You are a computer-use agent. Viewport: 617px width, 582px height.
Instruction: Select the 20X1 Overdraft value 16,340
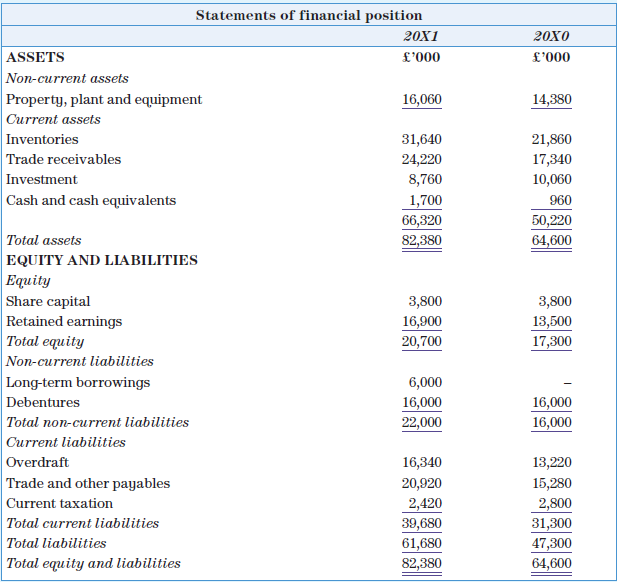421,463
